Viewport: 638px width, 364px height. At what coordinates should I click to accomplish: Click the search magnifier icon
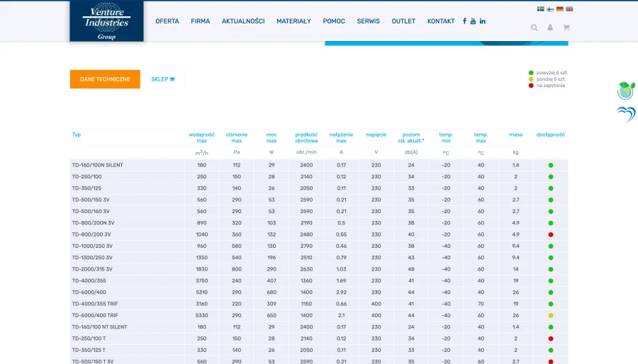pos(535,28)
